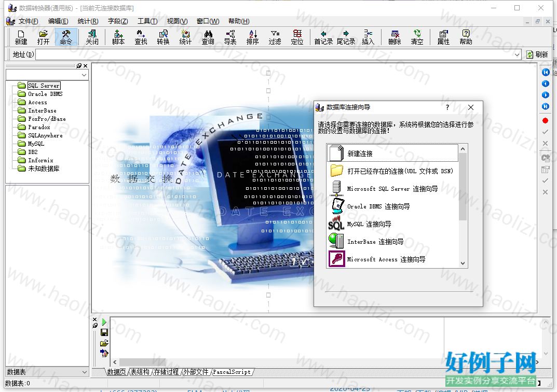Click wizard list scroll-down arrow
This screenshot has width=557, height=392.
click(x=463, y=263)
